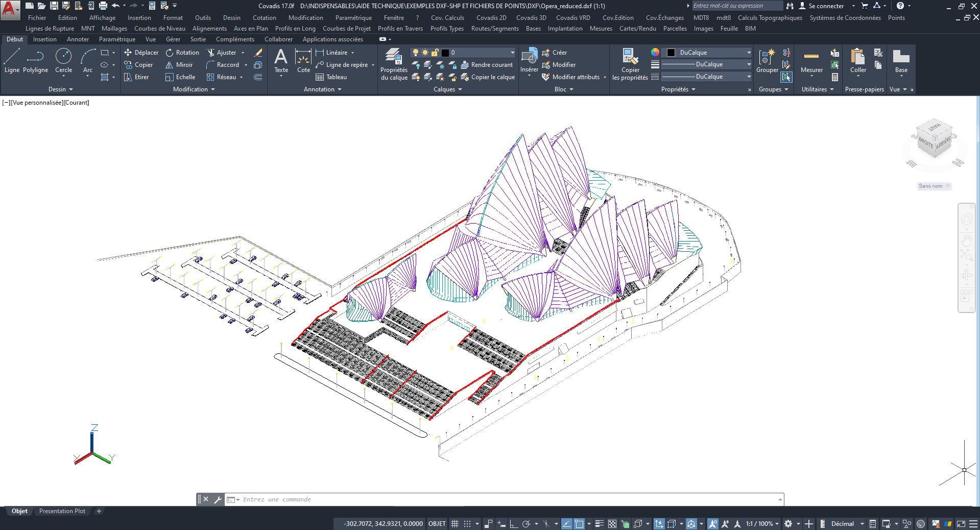The height and width of the screenshot is (530, 980).
Task: Select the Ligne drawing tool
Action: point(12,61)
